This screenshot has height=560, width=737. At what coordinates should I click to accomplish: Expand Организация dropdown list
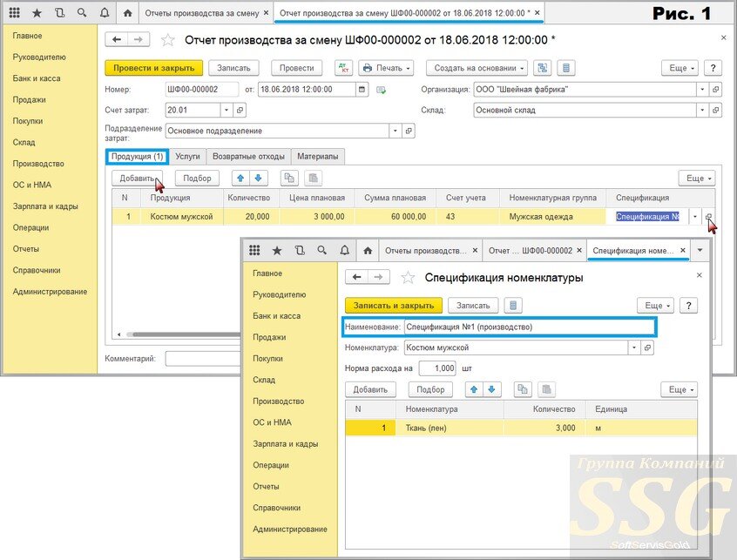point(702,89)
